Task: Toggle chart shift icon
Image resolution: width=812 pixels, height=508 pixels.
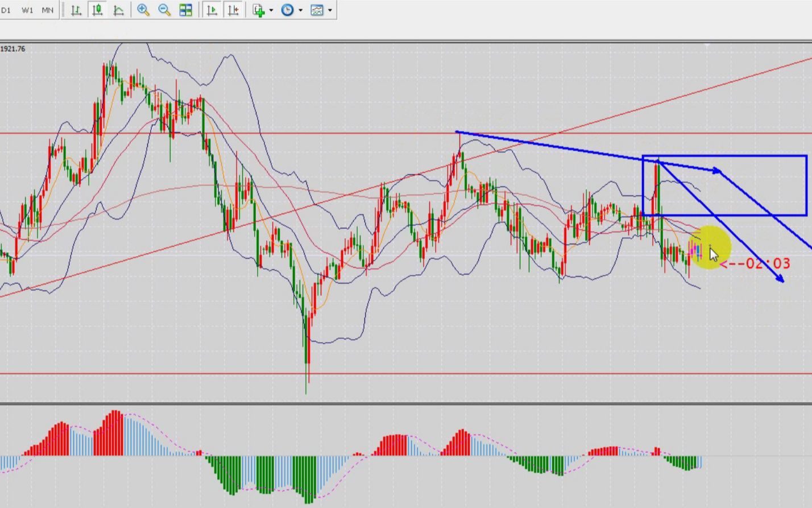Action: tap(233, 10)
